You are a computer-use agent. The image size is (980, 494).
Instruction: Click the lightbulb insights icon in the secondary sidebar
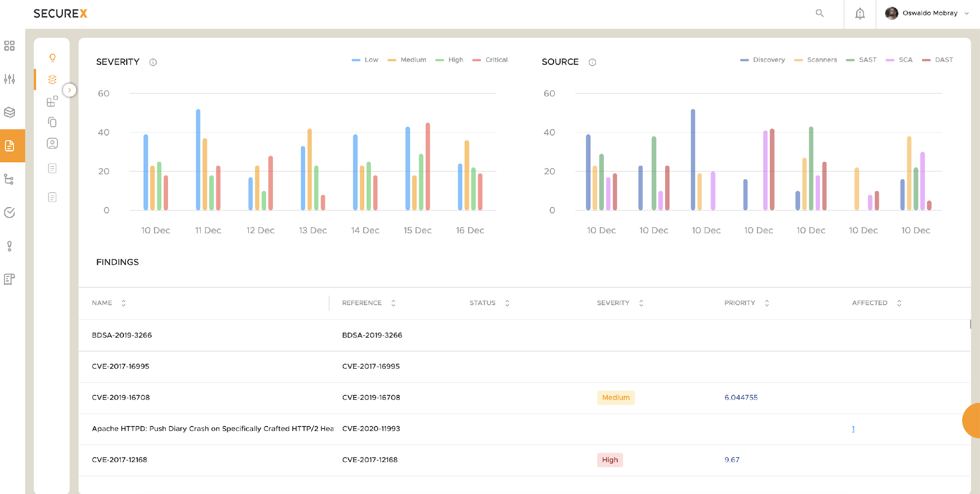pos(53,58)
